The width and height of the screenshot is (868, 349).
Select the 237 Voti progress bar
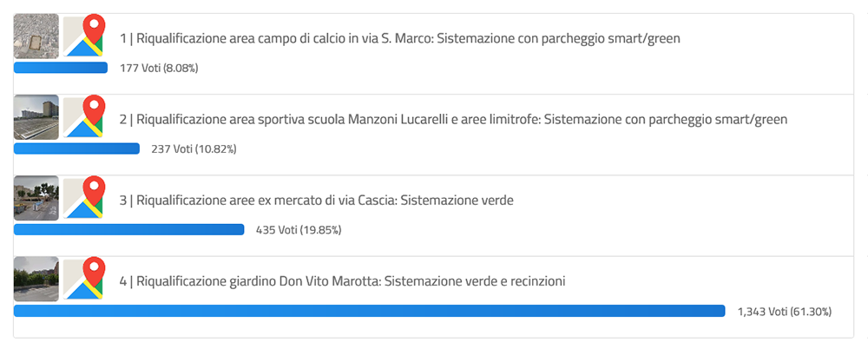point(76,148)
